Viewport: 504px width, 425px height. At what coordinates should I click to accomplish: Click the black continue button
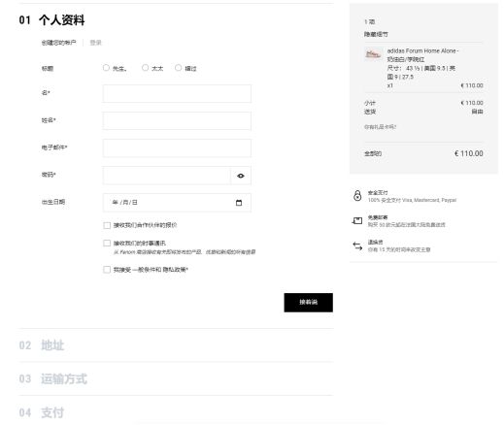click(309, 303)
